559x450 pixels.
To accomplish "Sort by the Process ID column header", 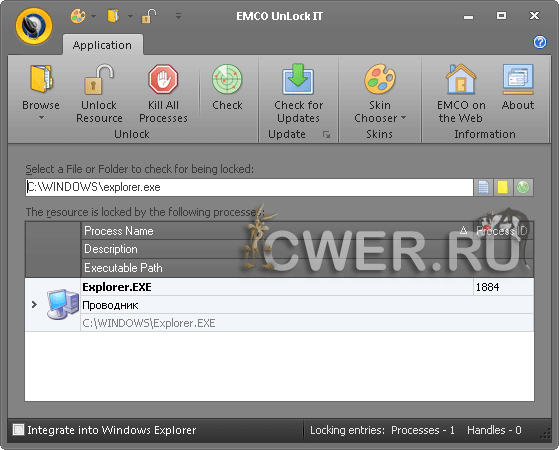I will [x=503, y=231].
